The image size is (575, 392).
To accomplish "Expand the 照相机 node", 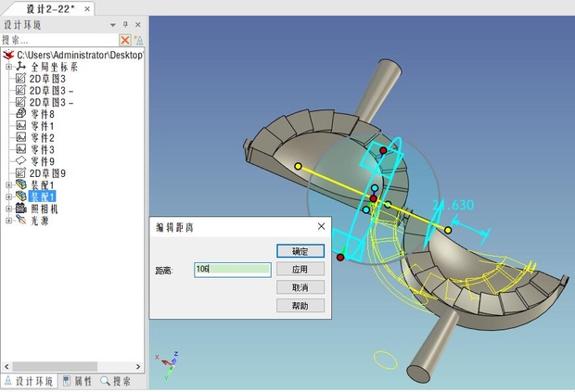I will tap(8, 209).
